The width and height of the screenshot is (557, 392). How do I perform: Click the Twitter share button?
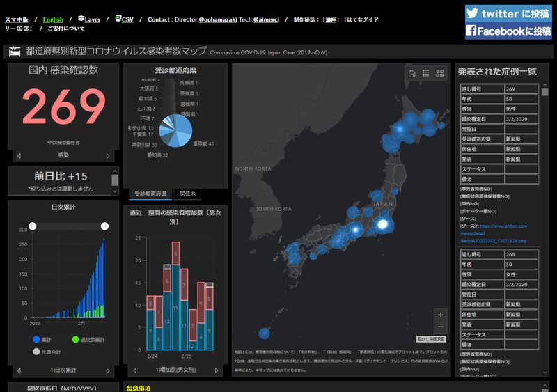coord(508,13)
